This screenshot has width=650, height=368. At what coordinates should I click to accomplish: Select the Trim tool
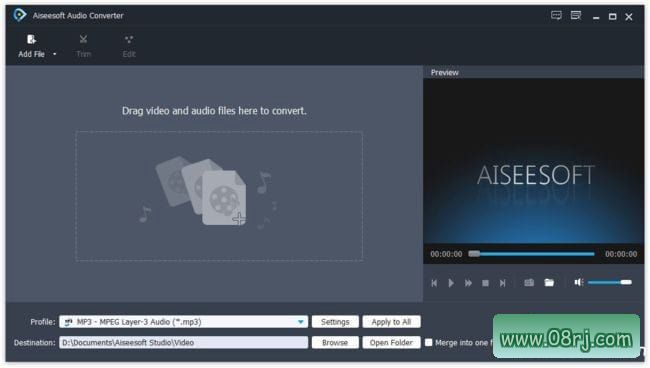coord(83,46)
